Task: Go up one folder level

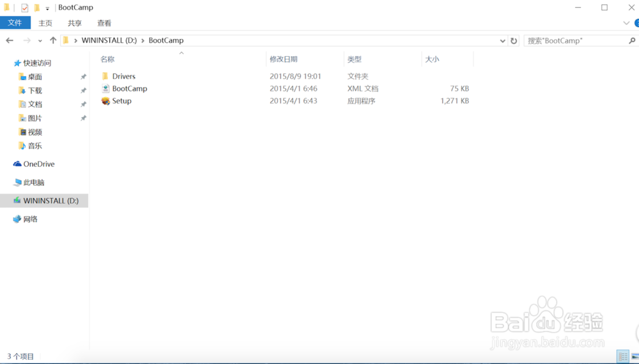Action: pos(53,40)
